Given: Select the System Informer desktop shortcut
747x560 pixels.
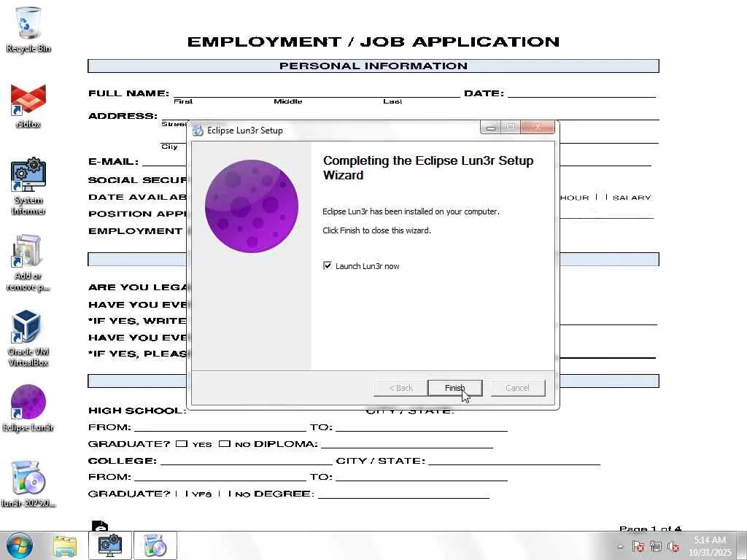Looking at the screenshot, I should [x=28, y=186].
